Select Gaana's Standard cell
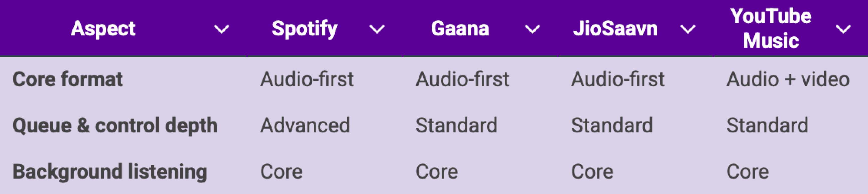 (456, 126)
